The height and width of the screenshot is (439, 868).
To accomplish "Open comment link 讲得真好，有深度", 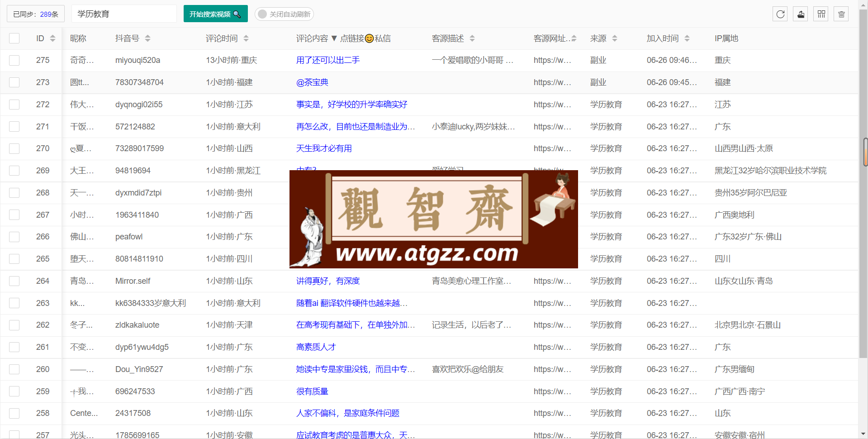I will point(328,281).
